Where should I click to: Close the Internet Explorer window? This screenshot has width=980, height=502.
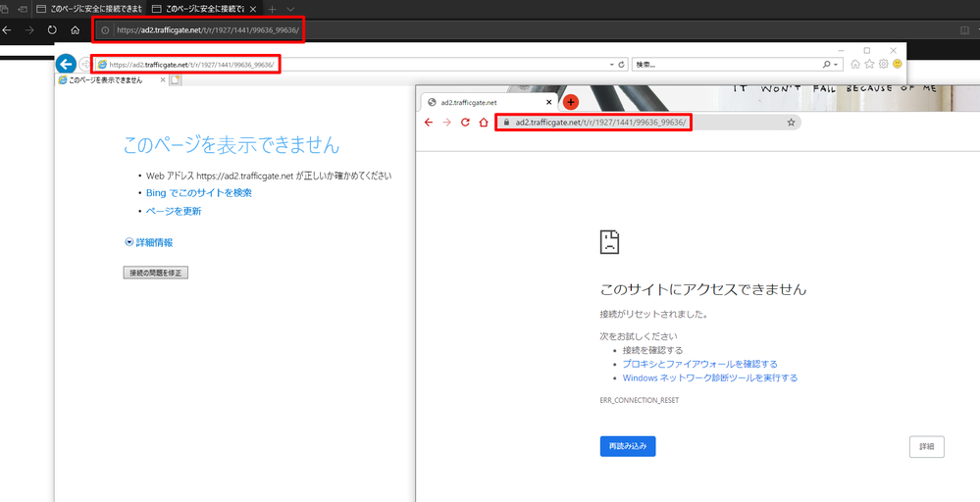point(893,50)
